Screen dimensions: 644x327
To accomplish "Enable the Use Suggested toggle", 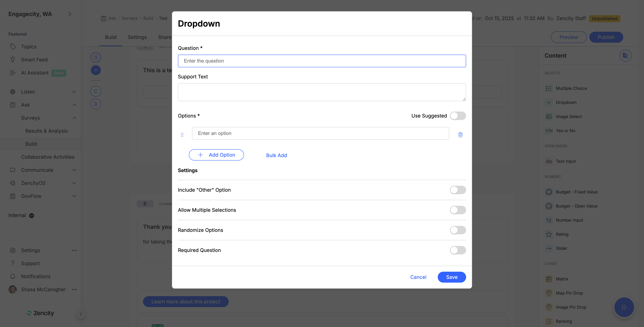I will point(457,116).
